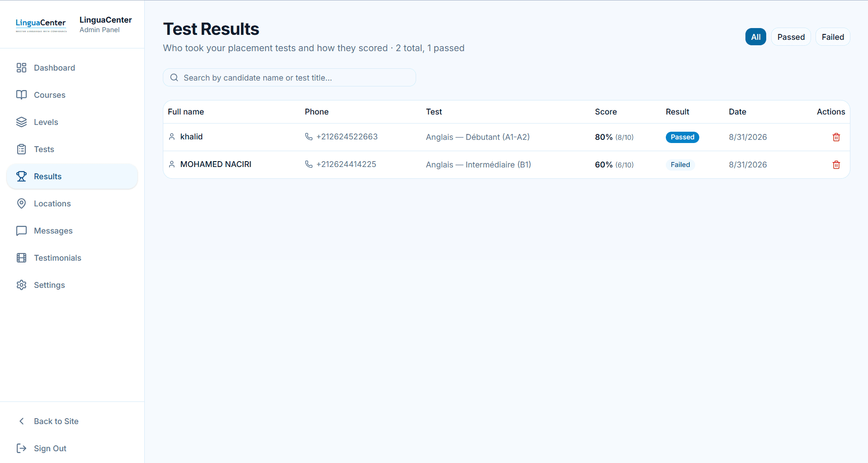Click the Settings gear icon
Screen dimensions: 868x463
click(21, 285)
